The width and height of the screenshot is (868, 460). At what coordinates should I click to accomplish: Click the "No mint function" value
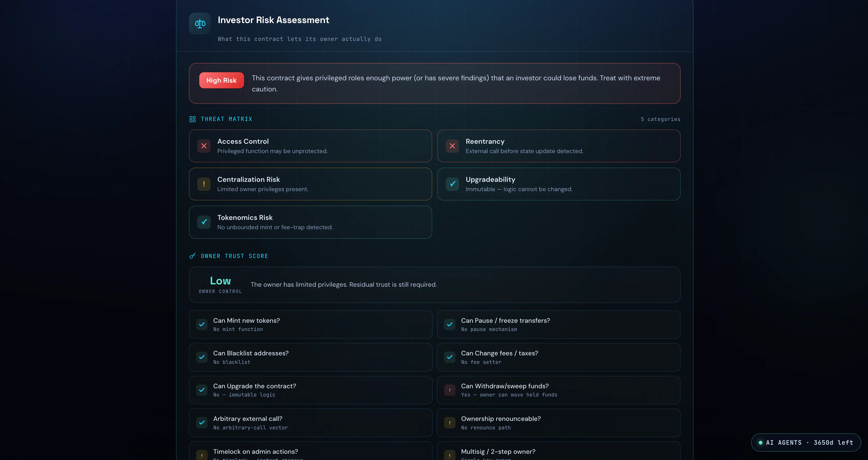click(x=238, y=329)
